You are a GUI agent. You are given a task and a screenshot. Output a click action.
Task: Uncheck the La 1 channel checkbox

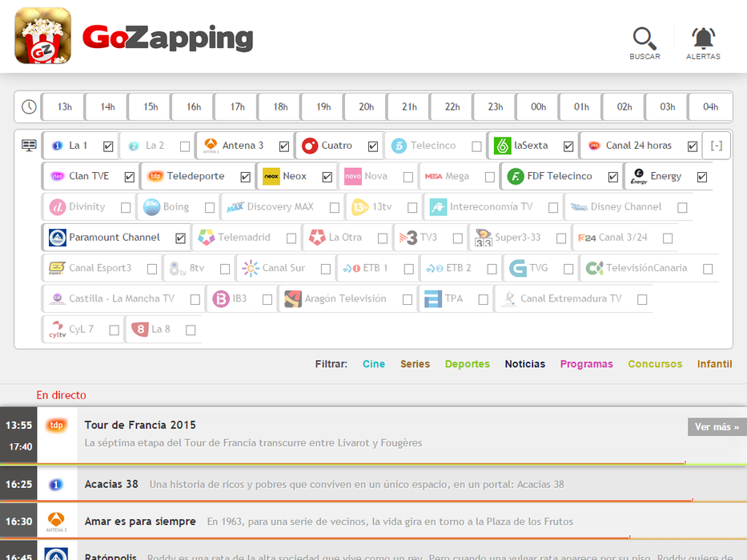pos(108,146)
